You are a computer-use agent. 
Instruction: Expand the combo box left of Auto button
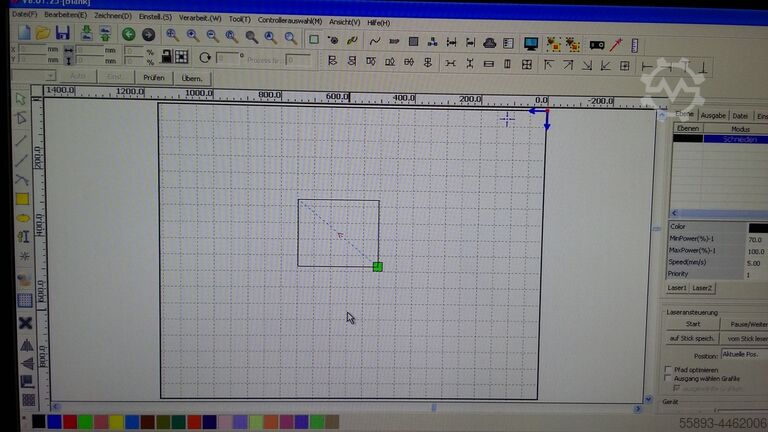[x=50, y=77]
